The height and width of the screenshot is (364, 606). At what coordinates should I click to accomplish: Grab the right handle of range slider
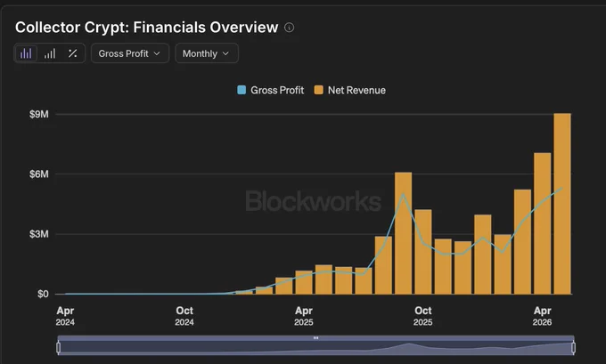[574, 347]
